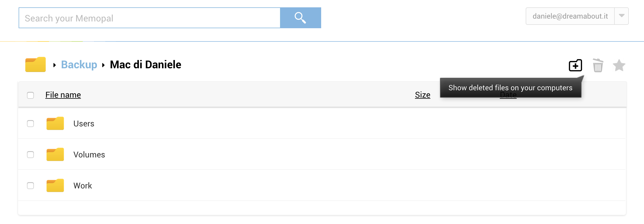Screen dimensions: 644x224
Task: Sort by Size column header
Action: point(423,95)
